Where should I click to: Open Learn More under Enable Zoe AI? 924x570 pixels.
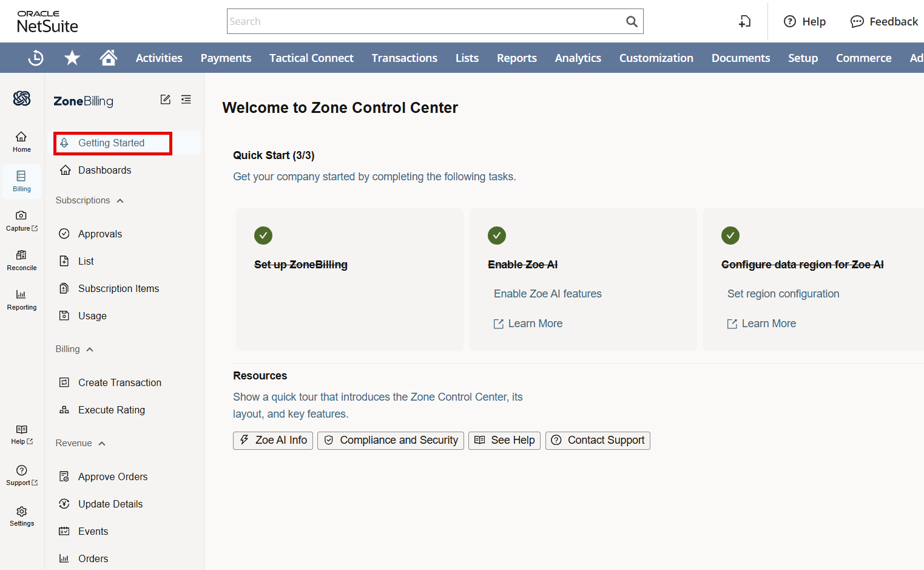[528, 324]
